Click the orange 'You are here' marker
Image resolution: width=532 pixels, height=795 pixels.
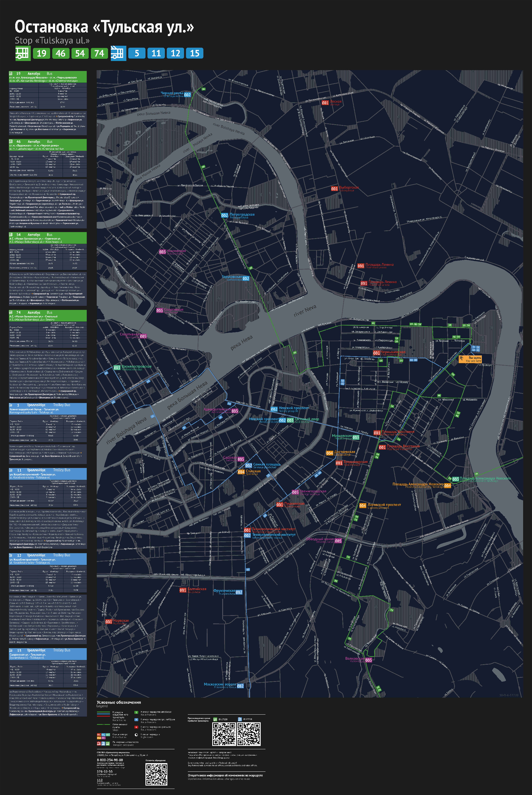click(x=470, y=359)
